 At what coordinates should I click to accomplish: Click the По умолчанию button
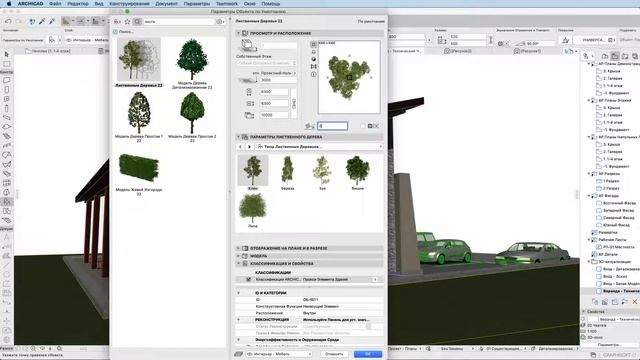371,21
